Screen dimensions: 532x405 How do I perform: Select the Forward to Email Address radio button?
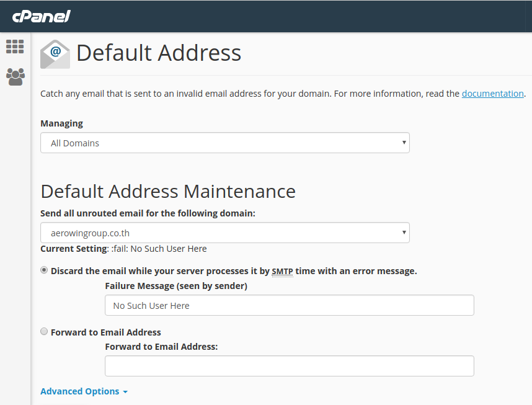44,332
